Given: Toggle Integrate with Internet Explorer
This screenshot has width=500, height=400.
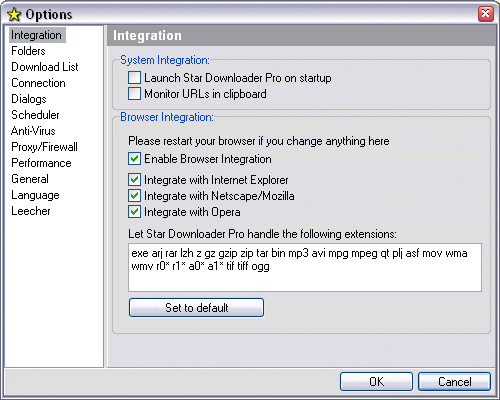Looking at the screenshot, I should pos(134,180).
